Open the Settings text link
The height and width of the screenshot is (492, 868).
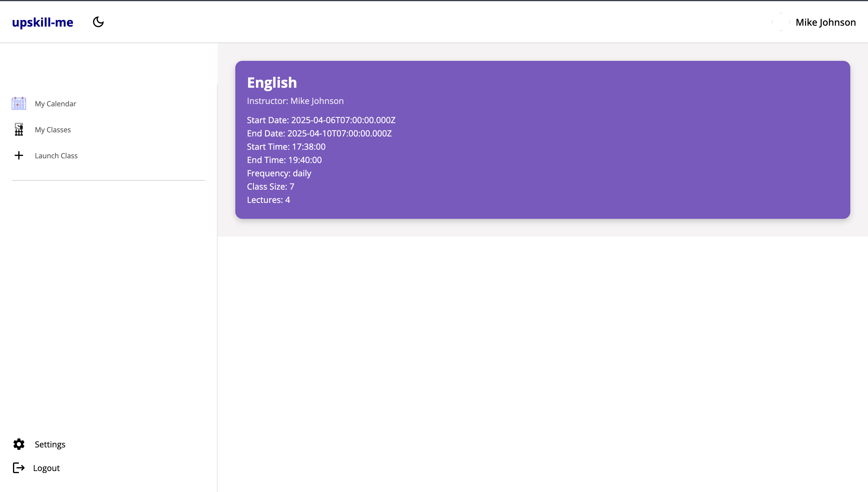point(50,444)
